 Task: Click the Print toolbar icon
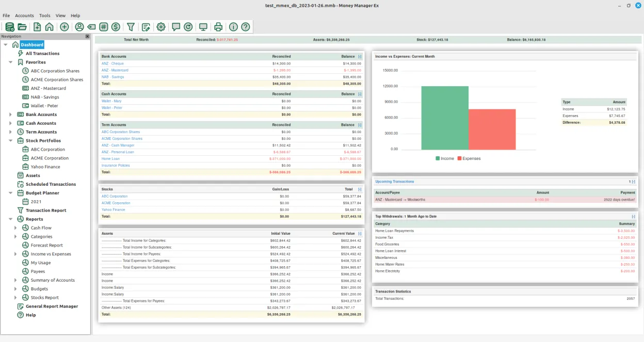point(218,27)
